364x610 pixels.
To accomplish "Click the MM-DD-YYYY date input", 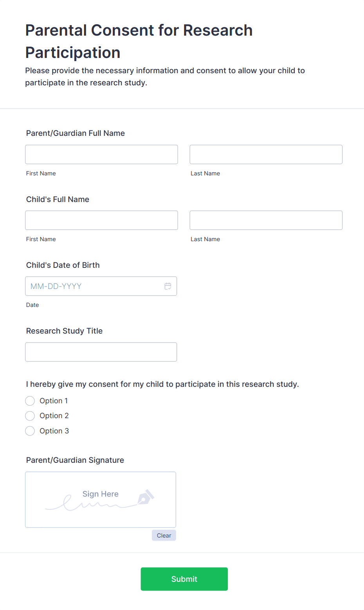I will pyautogui.click(x=90, y=286).
